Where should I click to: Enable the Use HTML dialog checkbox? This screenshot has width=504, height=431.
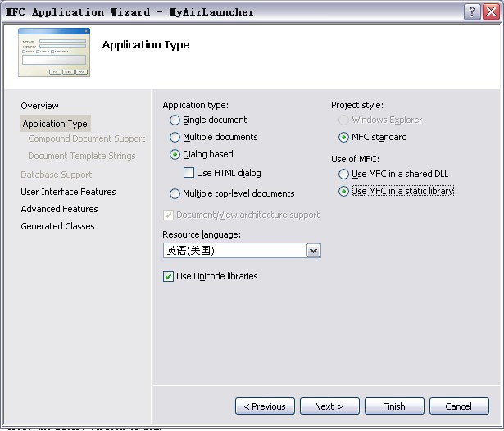[188, 173]
